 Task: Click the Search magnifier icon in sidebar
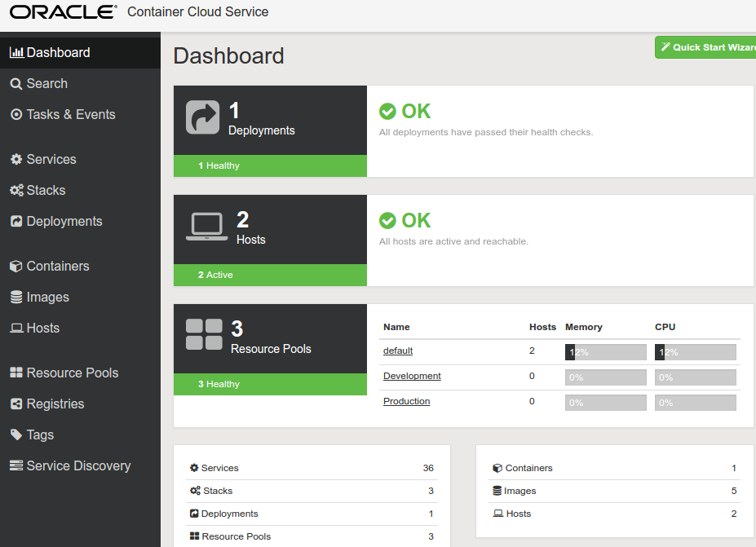(16, 84)
